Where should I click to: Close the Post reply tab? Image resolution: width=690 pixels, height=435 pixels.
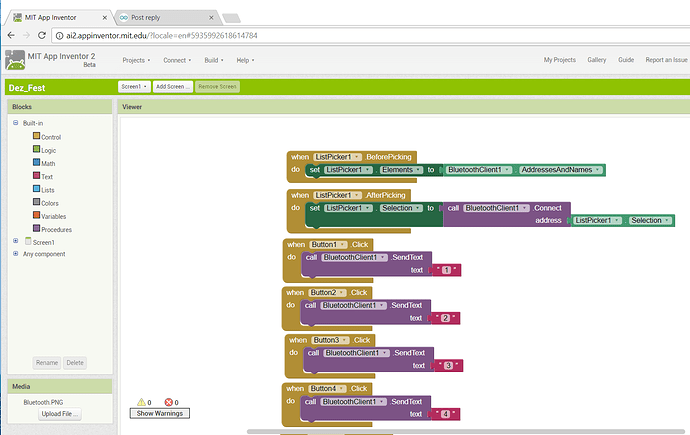pos(211,18)
